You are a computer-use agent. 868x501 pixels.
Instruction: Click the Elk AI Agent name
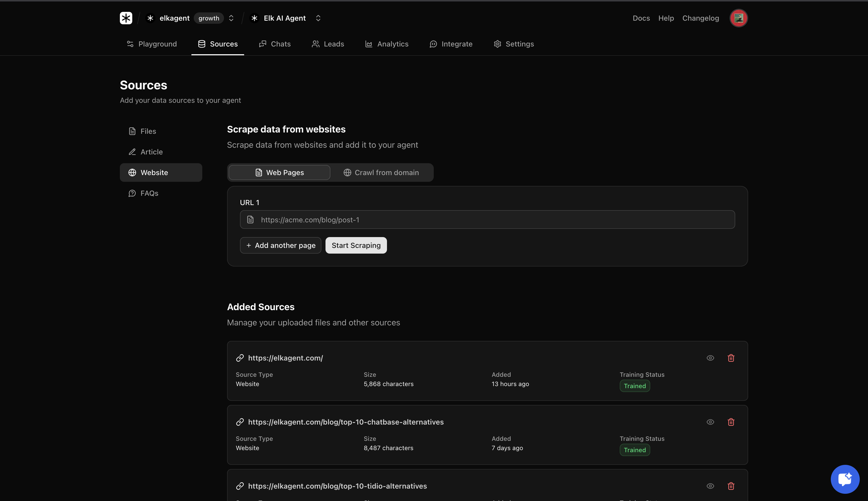(285, 18)
